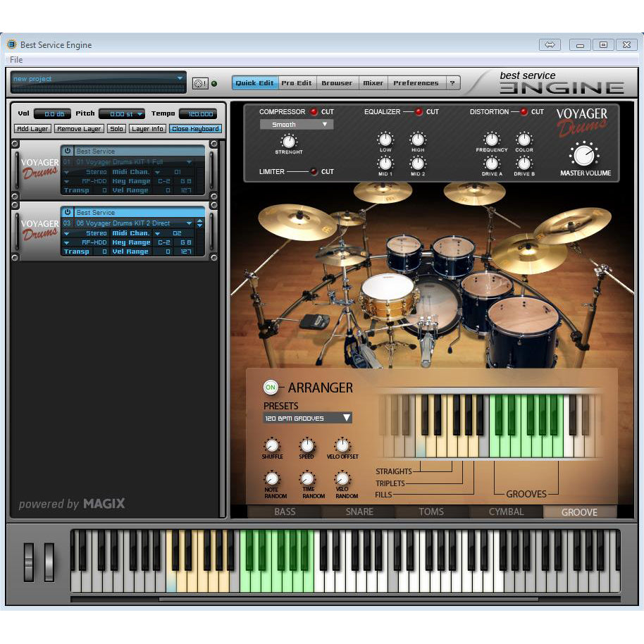Turn on the Arranger ON switch
Image resolution: width=644 pixels, height=644 pixels.
click(271, 388)
